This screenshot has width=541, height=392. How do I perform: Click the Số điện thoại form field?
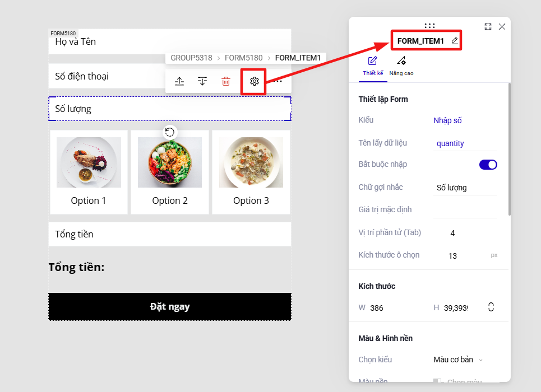107,76
